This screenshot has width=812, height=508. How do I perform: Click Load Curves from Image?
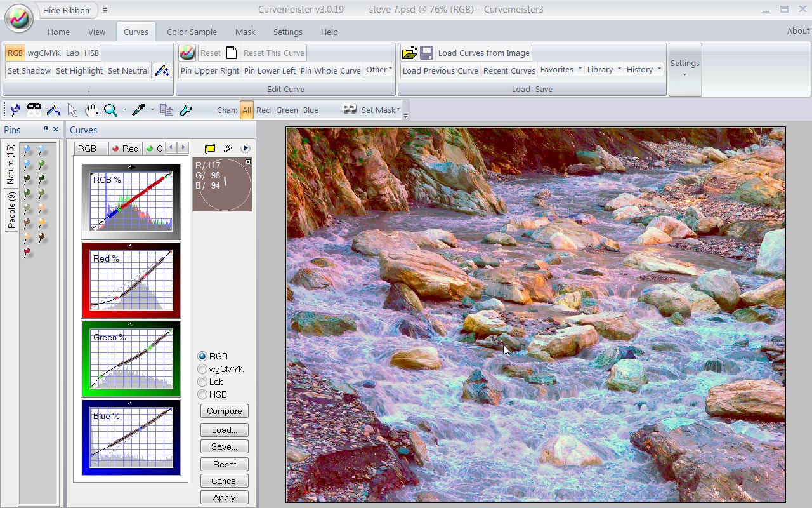coord(483,53)
